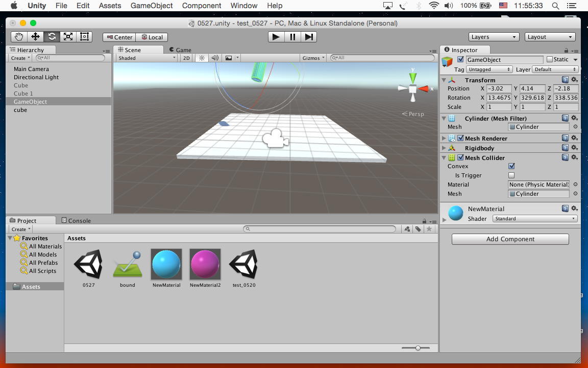Toggle the Mesh Collider enabled checkbox
588x368 pixels.
460,158
